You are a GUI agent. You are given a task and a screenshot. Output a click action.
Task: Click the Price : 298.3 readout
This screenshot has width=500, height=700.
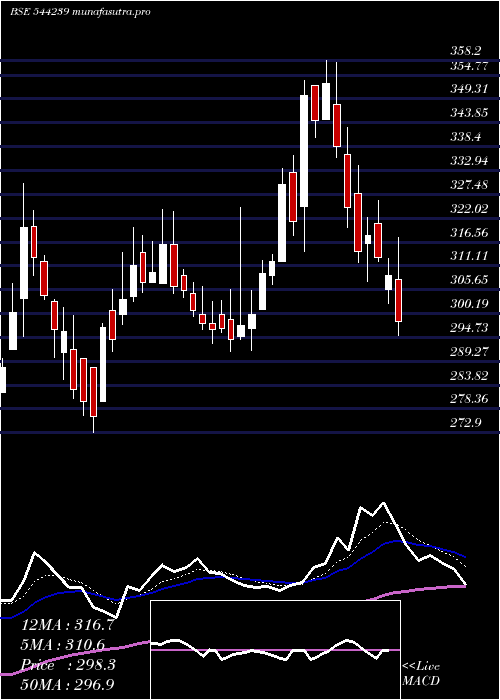point(68,665)
